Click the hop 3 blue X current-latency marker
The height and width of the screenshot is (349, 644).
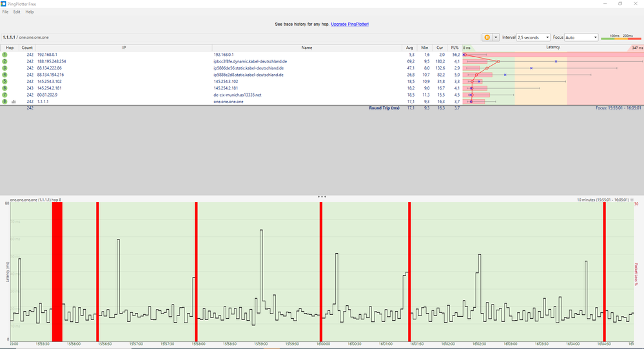coord(531,68)
